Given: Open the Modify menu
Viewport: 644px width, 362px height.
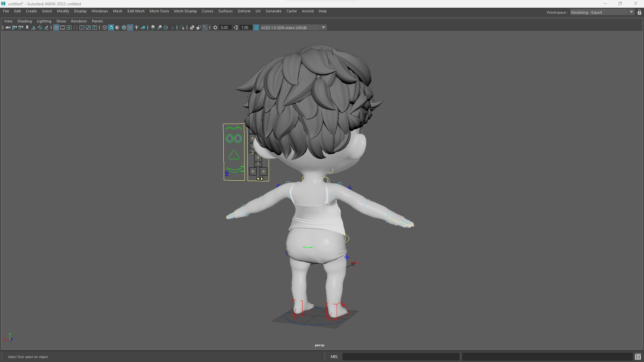Looking at the screenshot, I should (63, 11).
